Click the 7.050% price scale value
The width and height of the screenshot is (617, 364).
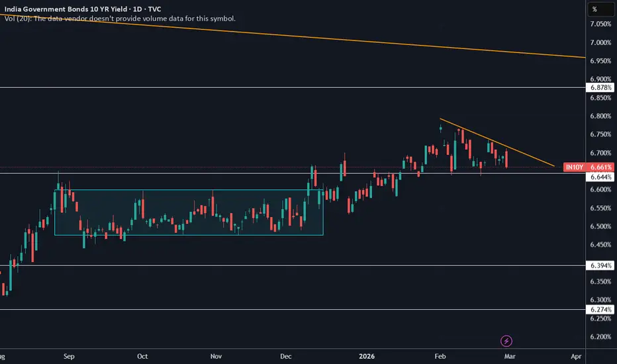[600, 24]
